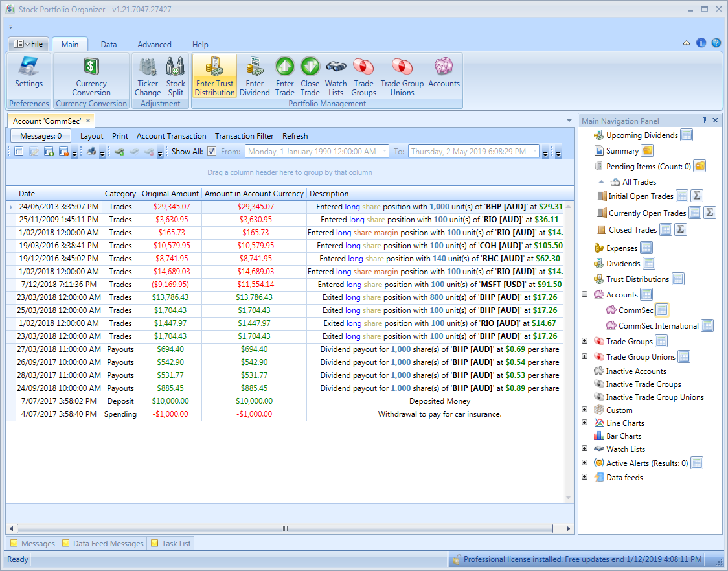Open grid view next to Upcoming Dividends
The height and width of the screenshot is (571, 728).
(x=687, y=135)
